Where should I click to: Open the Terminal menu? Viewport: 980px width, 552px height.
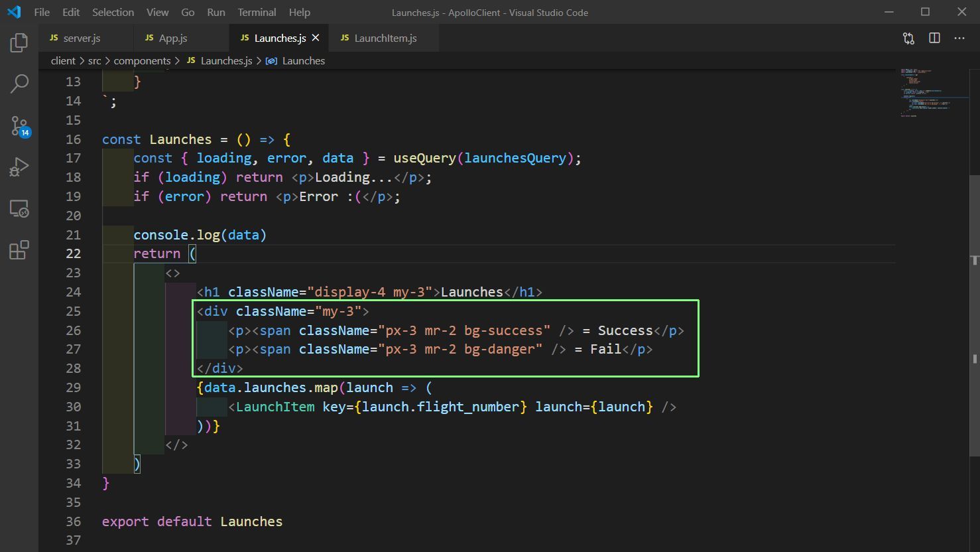[257, 12]
